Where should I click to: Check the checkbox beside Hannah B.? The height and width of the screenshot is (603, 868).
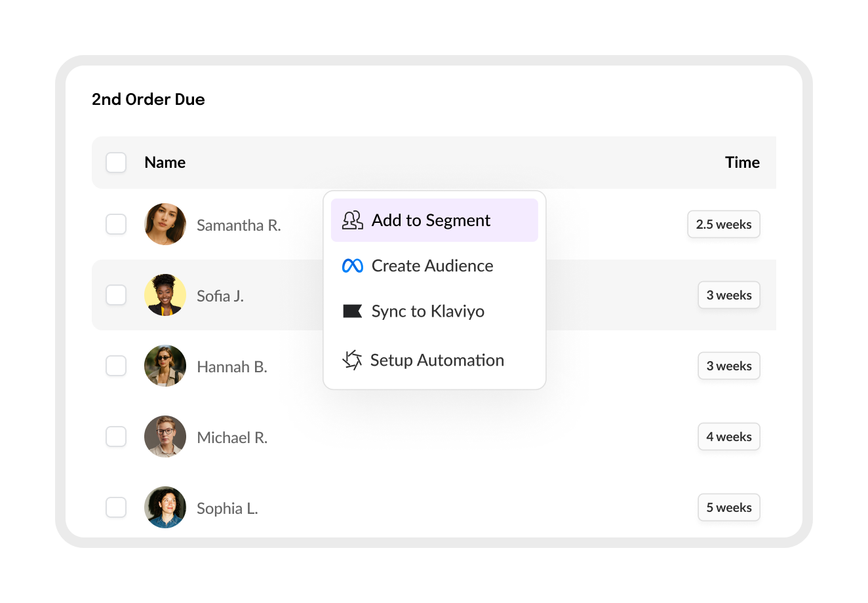click(116, 366)
